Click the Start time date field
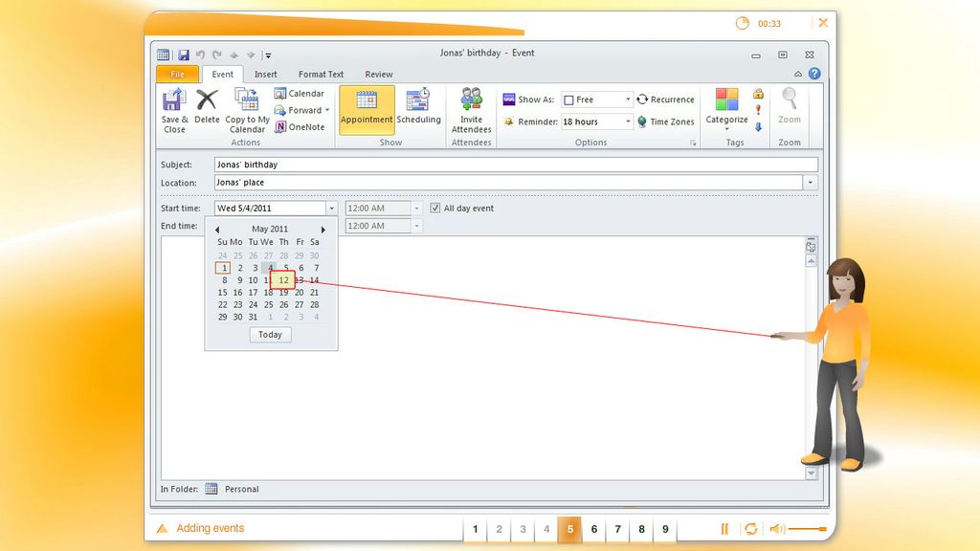Screen dimensions: 980x551 (270, 208)
